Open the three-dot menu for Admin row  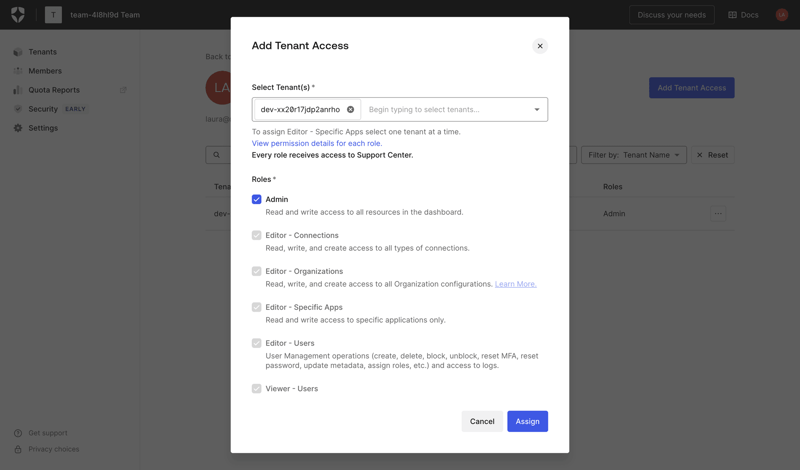pyautogui.click(x=718, y=213)
